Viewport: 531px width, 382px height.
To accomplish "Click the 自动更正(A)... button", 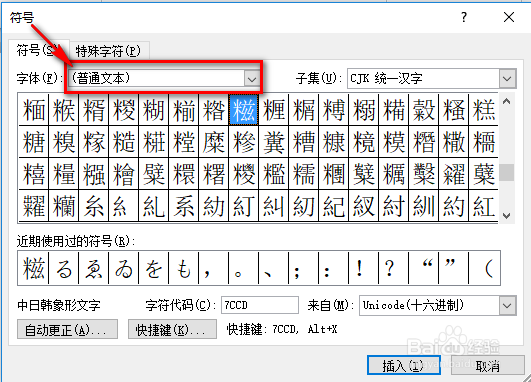I will [x=67, y=329].
